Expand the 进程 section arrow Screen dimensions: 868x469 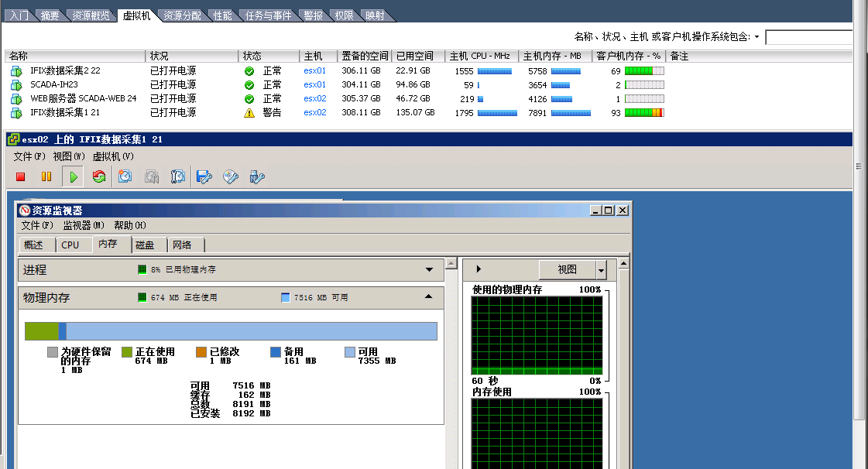[x=429, y=270]
